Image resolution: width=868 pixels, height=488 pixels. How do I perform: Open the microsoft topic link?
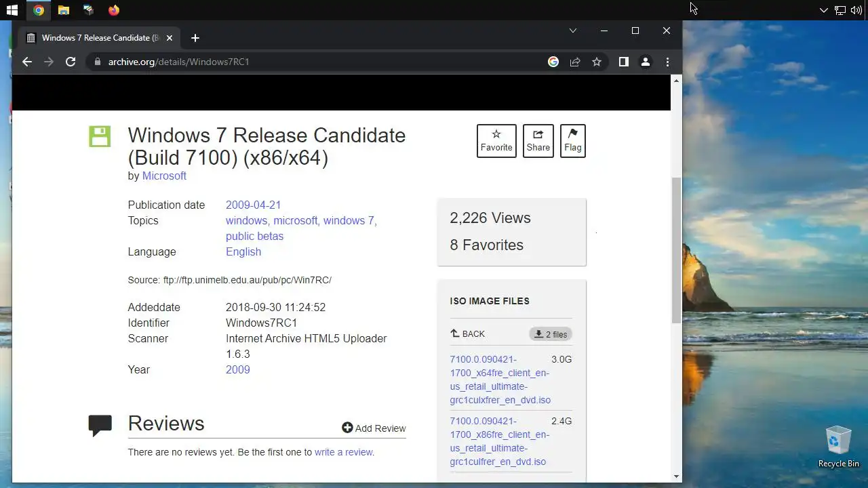pyautogui.click(x=295, y=220)
